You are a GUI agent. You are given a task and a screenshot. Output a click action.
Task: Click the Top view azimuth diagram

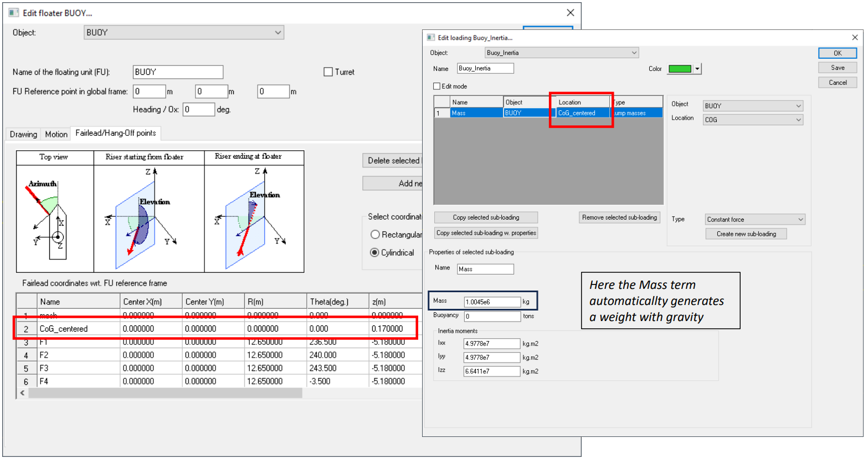click(x=55, y=217)
